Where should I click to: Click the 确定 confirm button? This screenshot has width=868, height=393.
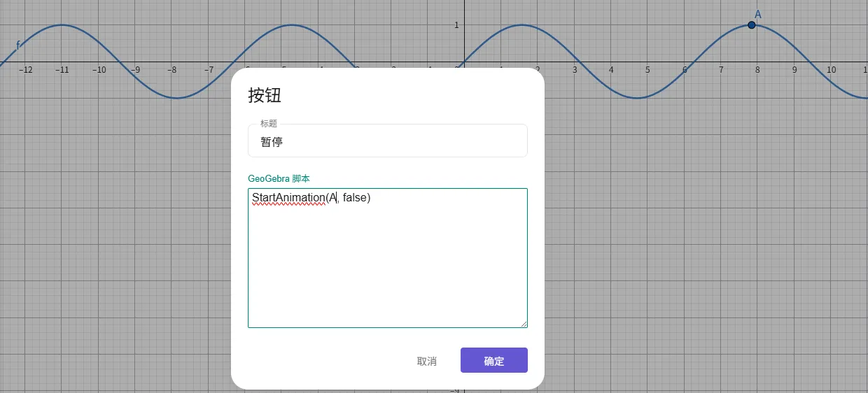coord(493,361)
